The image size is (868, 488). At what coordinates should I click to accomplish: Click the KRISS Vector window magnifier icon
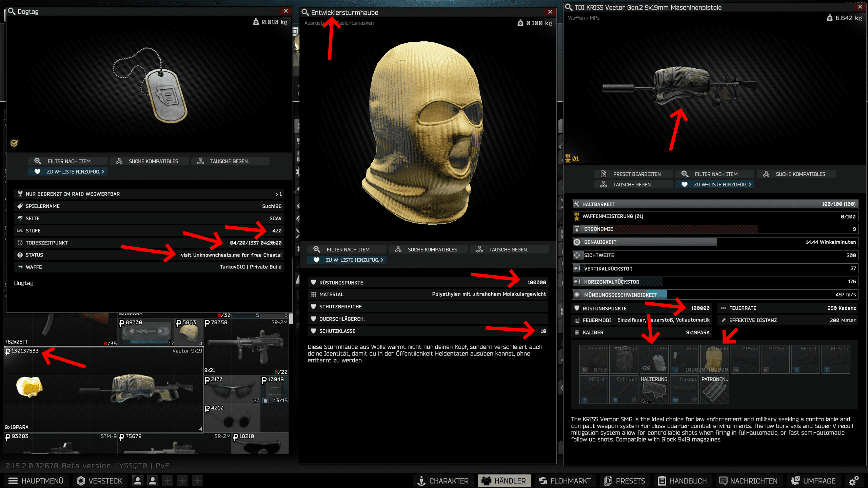coord(569,7)
